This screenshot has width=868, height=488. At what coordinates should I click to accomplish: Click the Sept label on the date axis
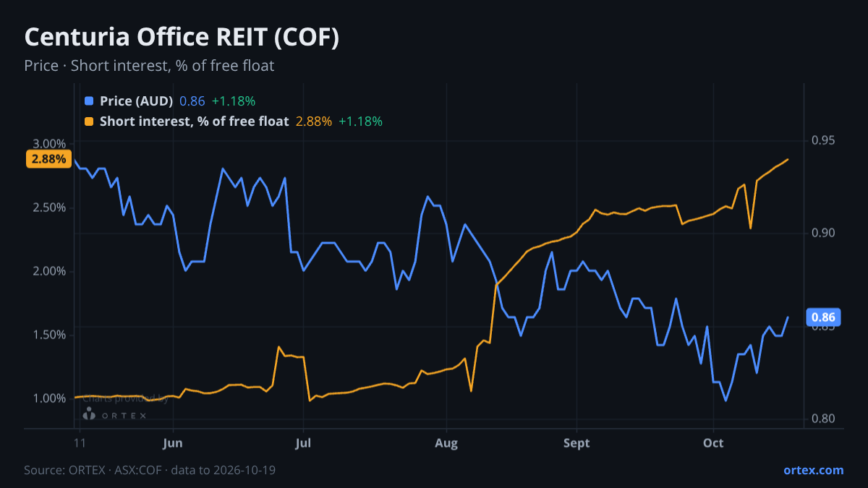tap(576, 443)
